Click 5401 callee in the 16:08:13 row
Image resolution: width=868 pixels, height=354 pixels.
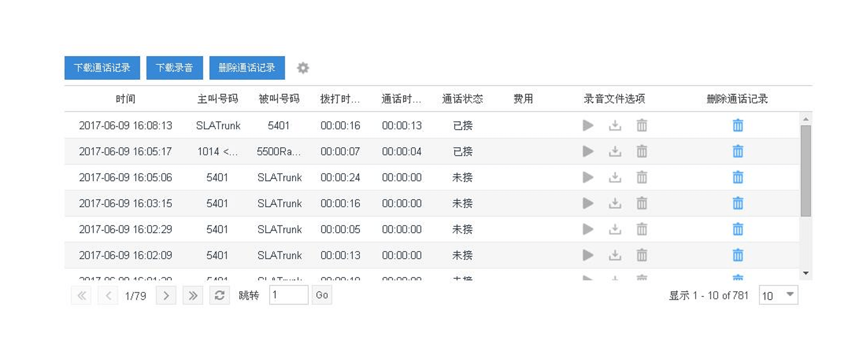point(279,126)
